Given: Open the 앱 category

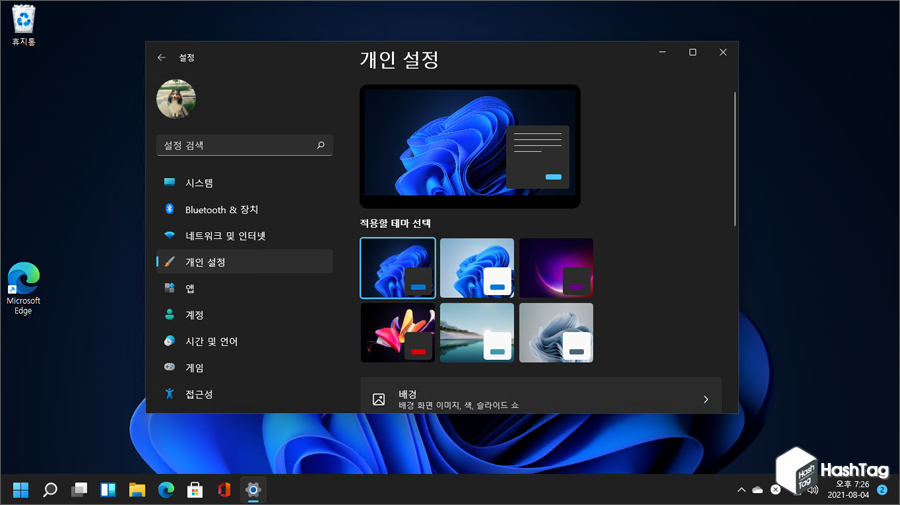Looking at the screenshot, I should [245, 289].
